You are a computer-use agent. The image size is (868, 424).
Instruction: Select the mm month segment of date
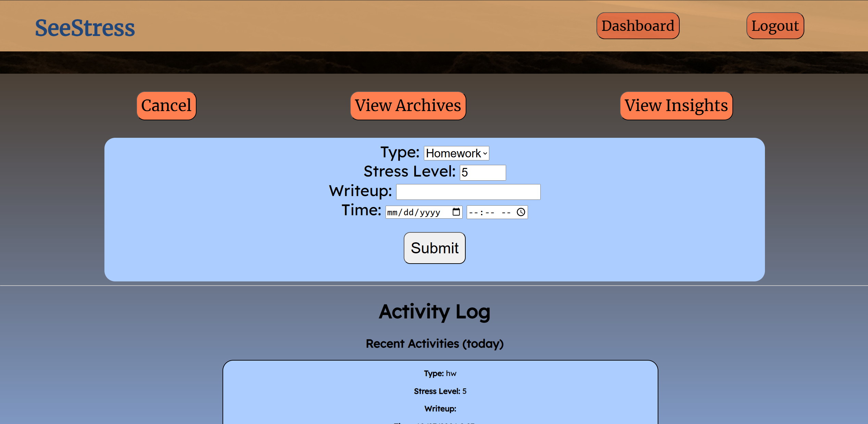[392, 213]
